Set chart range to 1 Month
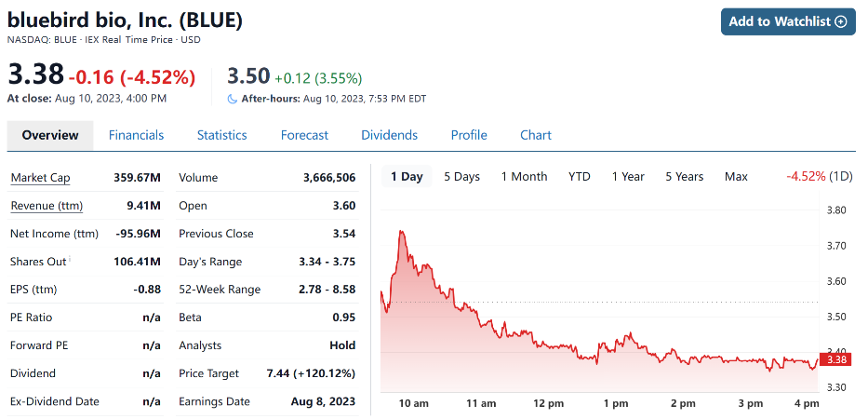 524,177
